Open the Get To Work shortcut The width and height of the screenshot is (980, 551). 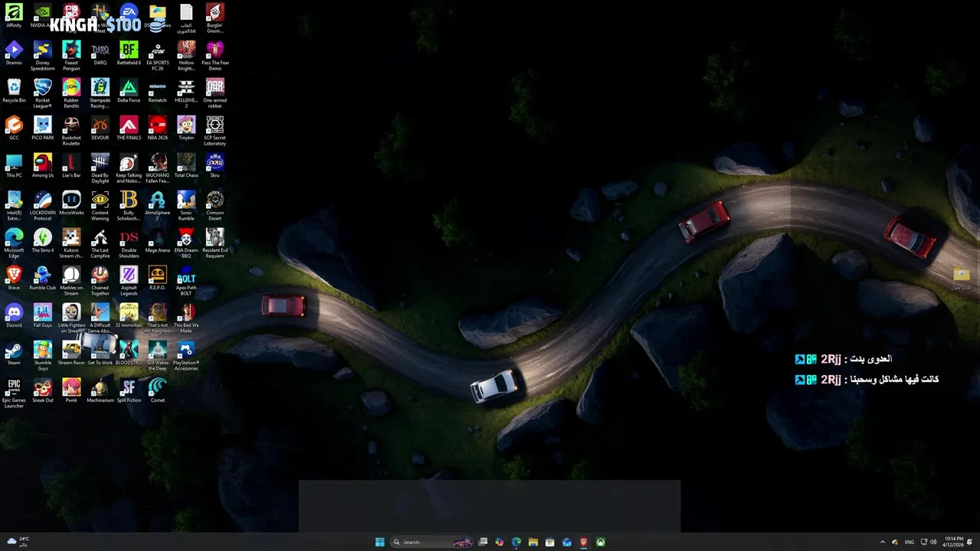[x=100, y=353]
